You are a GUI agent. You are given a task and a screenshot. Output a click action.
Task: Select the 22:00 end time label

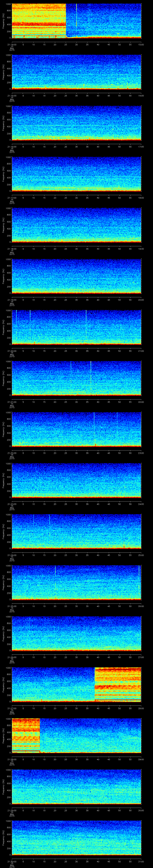pos(141,402)
